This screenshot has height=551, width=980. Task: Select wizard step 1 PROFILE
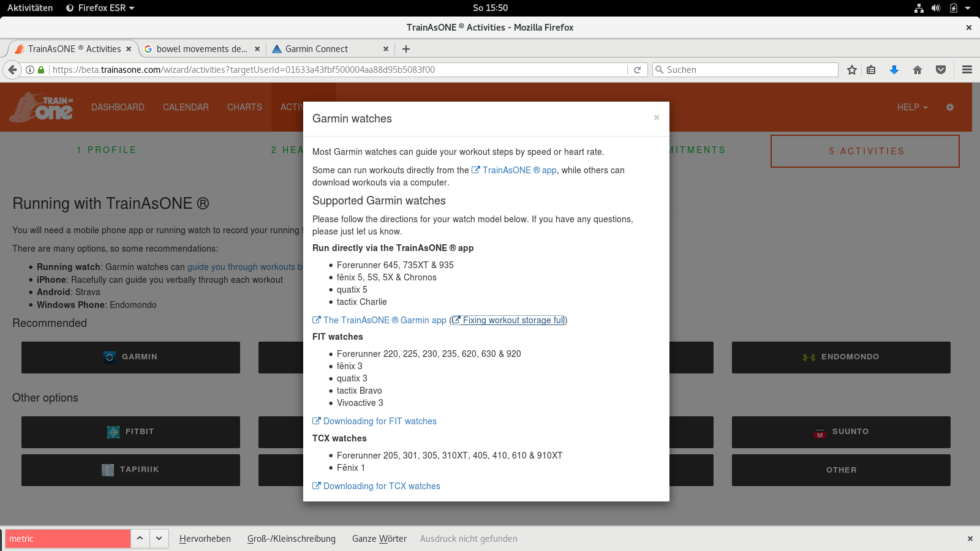pyautogui.click(x=107, y=150)
